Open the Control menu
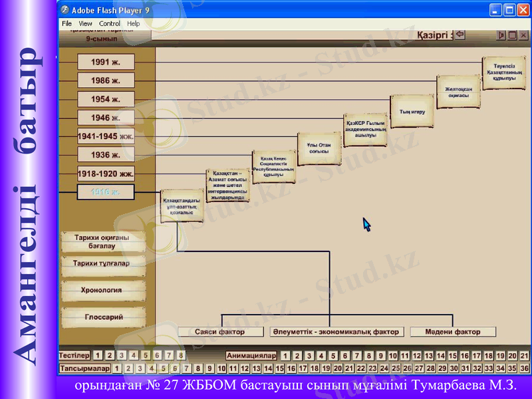Viewport: 532px width, 399px height. tap(110, 23)
